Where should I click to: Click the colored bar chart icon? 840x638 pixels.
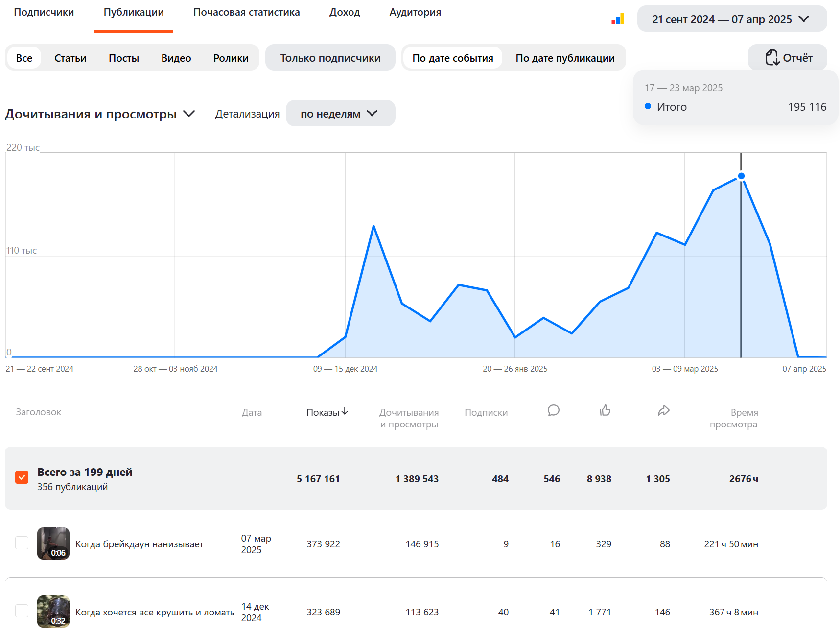[x=618, y=19]
